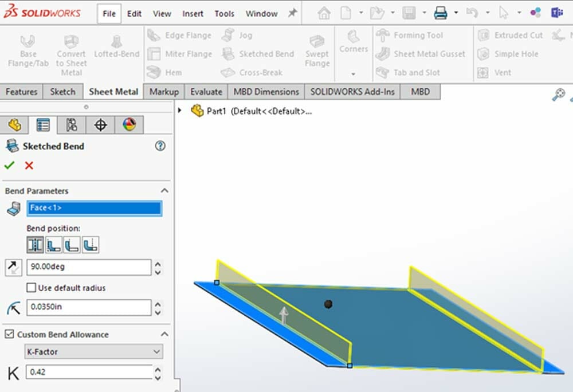Confirm the Sketched Bend with green check

[10, 166]
